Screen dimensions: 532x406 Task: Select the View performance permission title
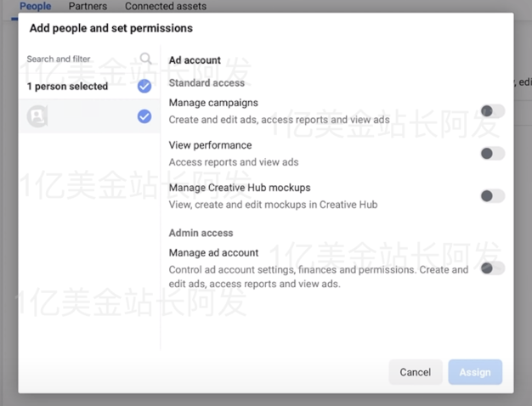click(210, 145)
